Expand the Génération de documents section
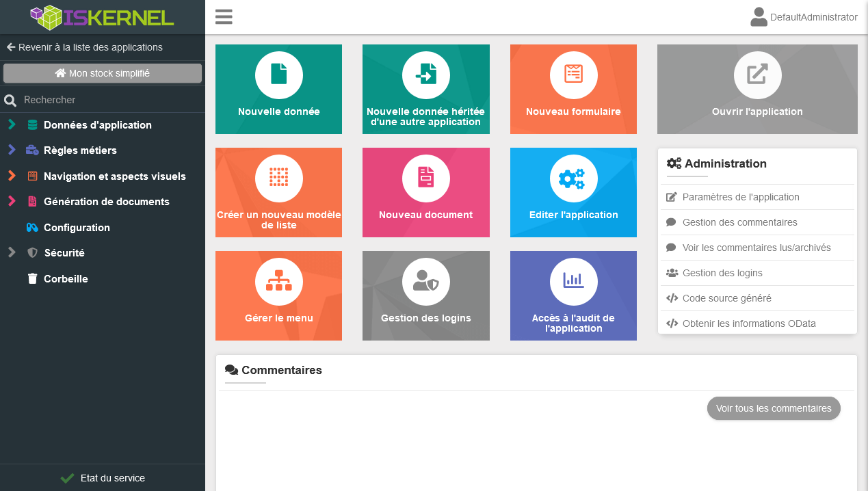868x491 pixels. (x=12, y=202)
